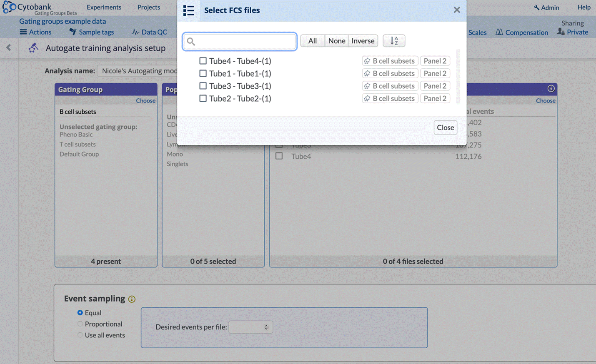Click the list icon in dialog header
The height and width of the screenshot is (364, 596).
188,11
